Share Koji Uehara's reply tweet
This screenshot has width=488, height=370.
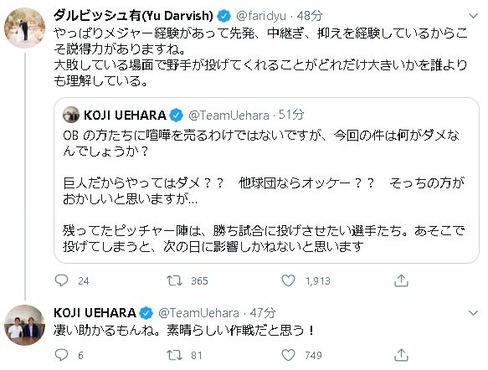401,355
